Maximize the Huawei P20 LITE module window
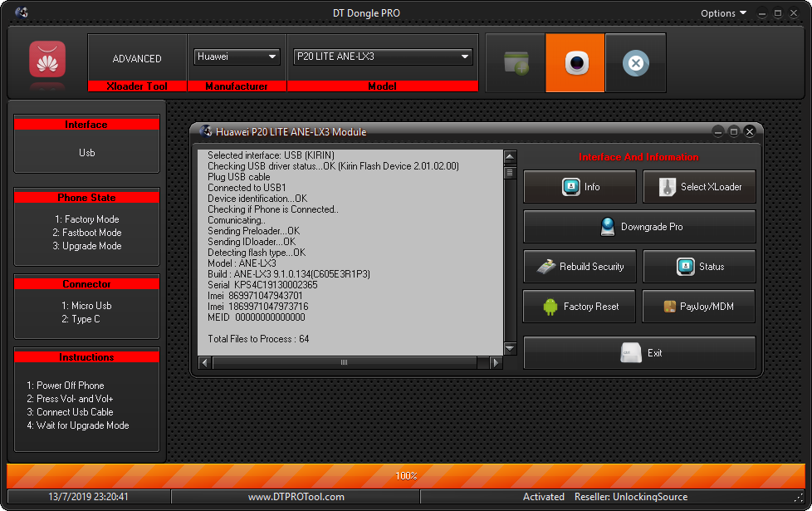Viewport: 812px width, 511px height. pyautogui.click(x=733, y=131)
